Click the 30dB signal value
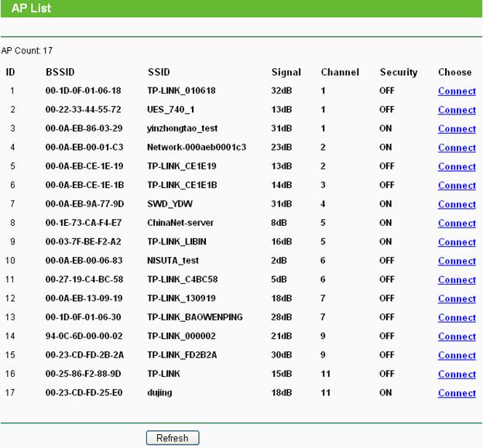Viewport: 483px width, 448px height. pyautogui.click(x=282, y=354)
